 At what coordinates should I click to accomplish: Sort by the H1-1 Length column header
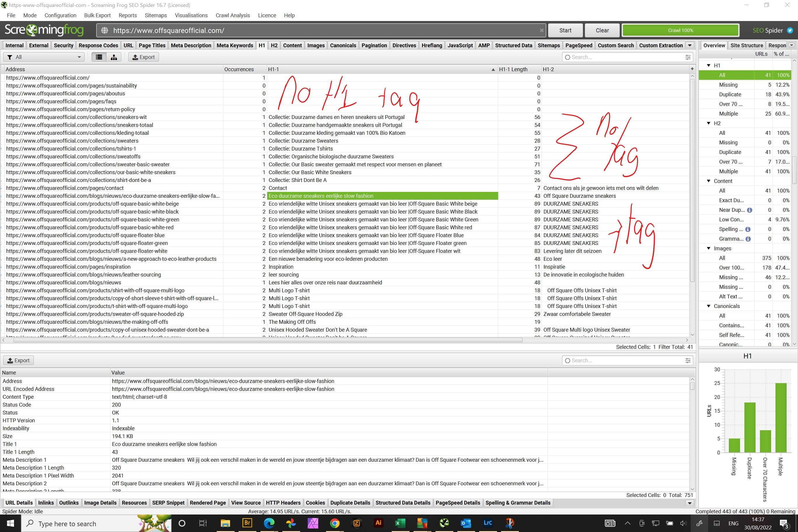(x=513, y=69)
